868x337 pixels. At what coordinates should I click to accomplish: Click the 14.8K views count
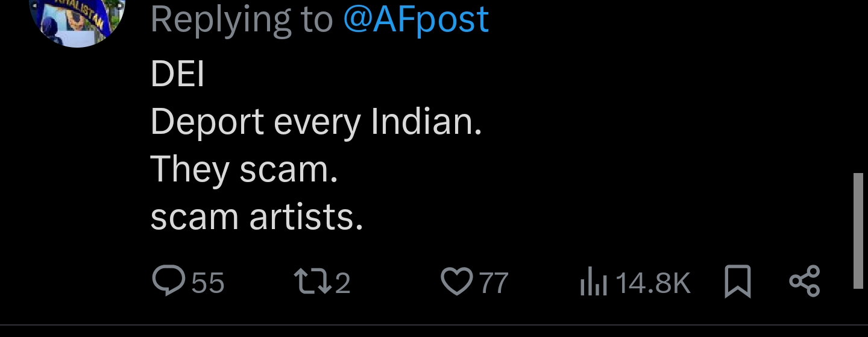click(x=653, y=283)
